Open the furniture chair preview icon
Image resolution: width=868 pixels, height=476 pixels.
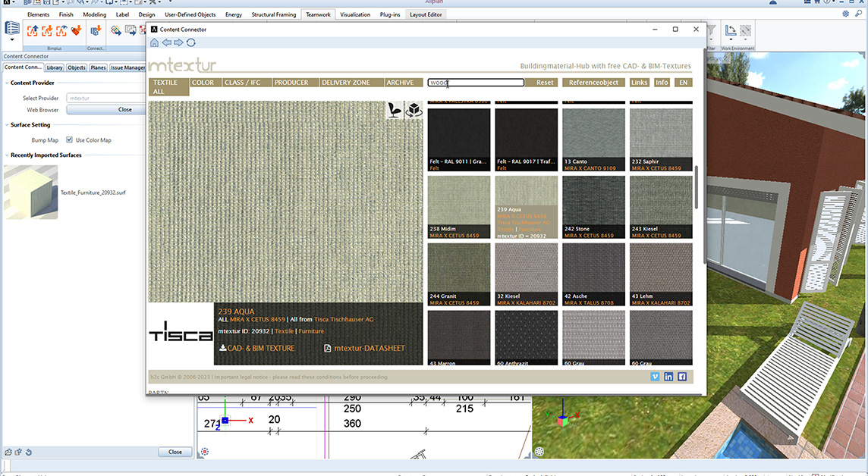(x=395, y=110)
